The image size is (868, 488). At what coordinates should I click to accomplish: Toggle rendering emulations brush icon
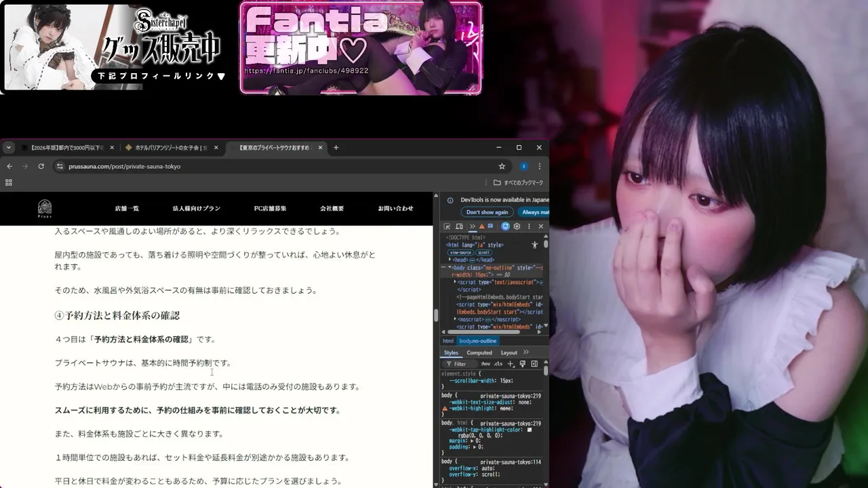[522, 364]
